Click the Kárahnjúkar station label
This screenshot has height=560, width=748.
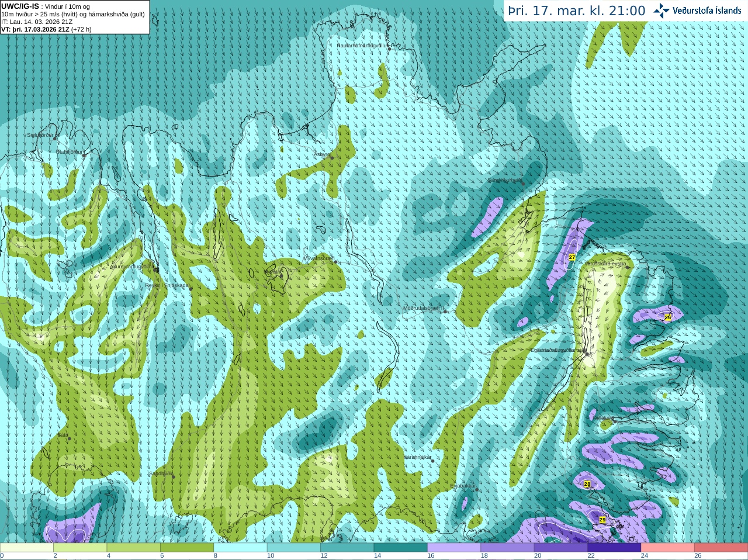pyautogui.click(x=417, y=457)
